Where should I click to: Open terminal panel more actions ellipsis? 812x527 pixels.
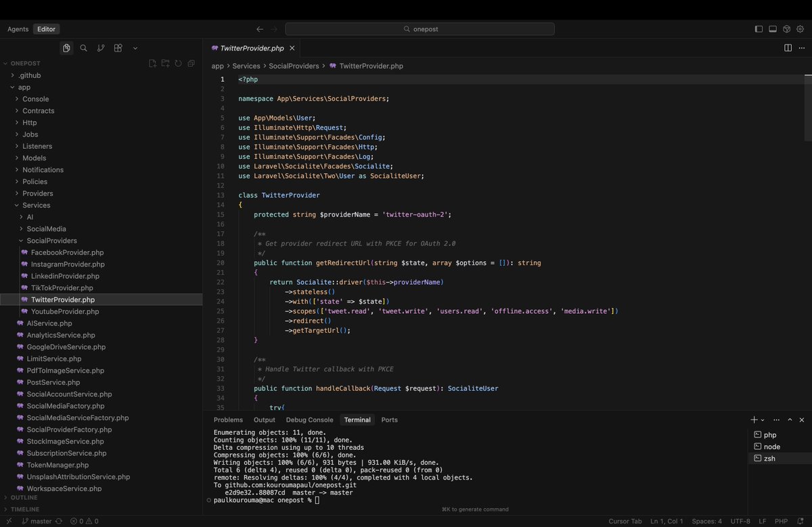point(777,420)
